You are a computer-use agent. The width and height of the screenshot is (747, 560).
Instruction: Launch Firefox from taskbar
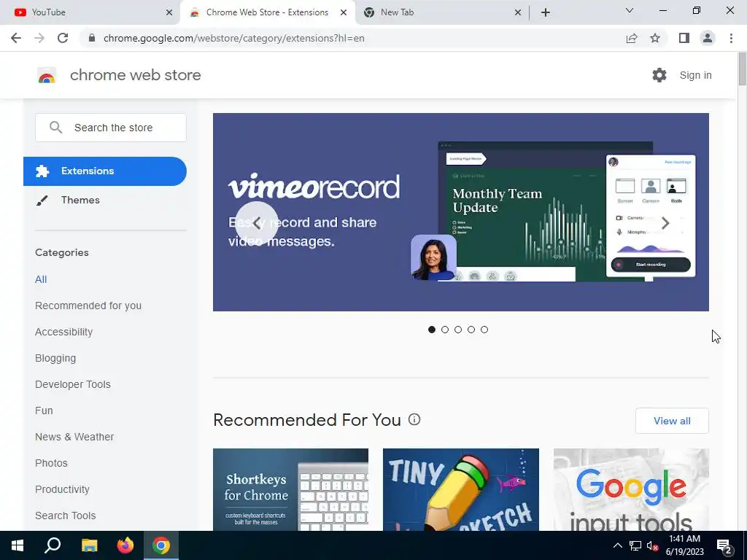(x=125, y=545)
